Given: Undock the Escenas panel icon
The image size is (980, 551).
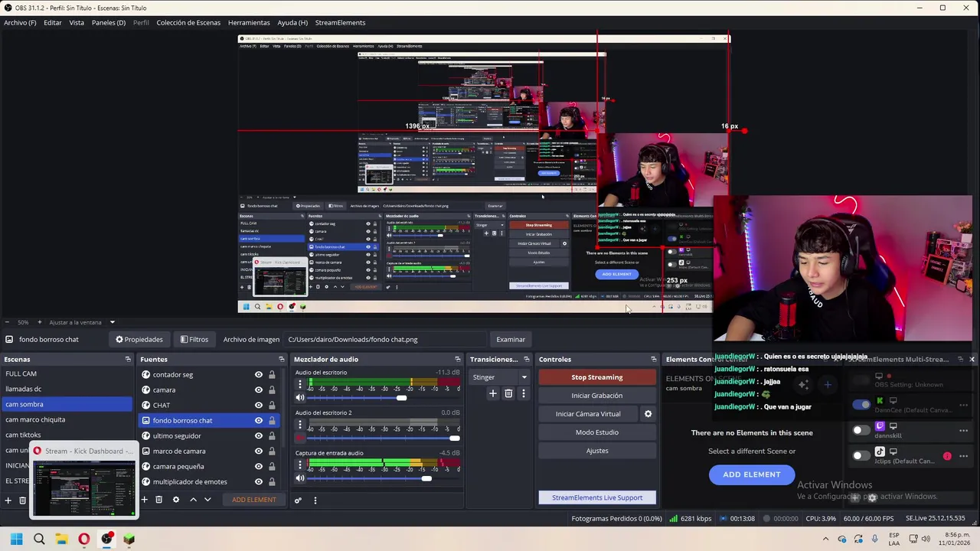Looking at the screenshot, I should click(x=128, y=359).
